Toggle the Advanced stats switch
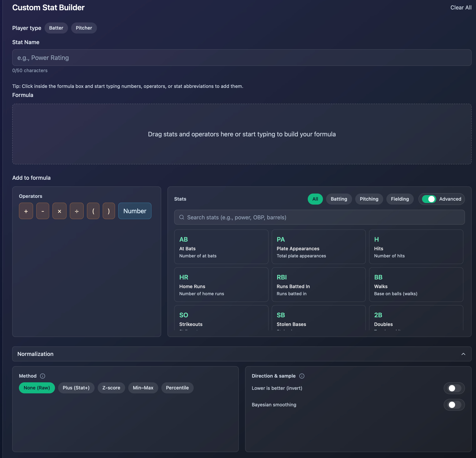 tap(429, 199)
